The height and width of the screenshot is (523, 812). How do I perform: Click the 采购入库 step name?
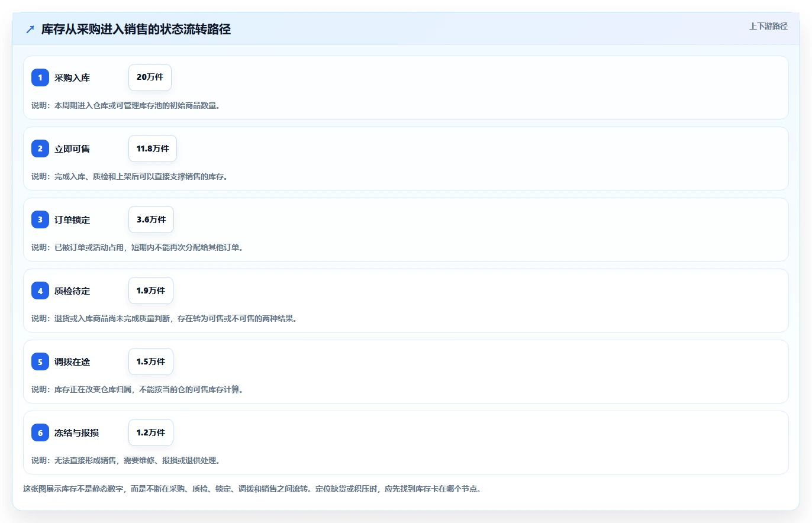(72, 78)
